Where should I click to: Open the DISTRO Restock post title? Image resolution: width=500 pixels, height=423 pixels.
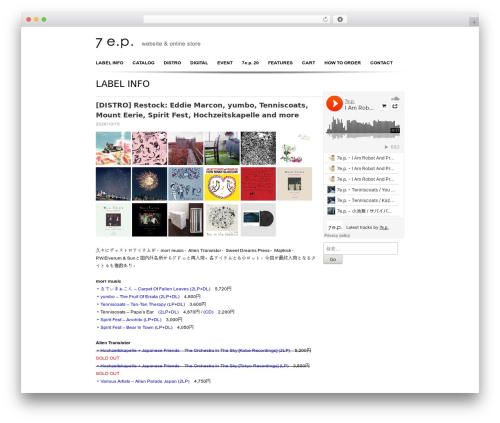[x=202, y=110]
